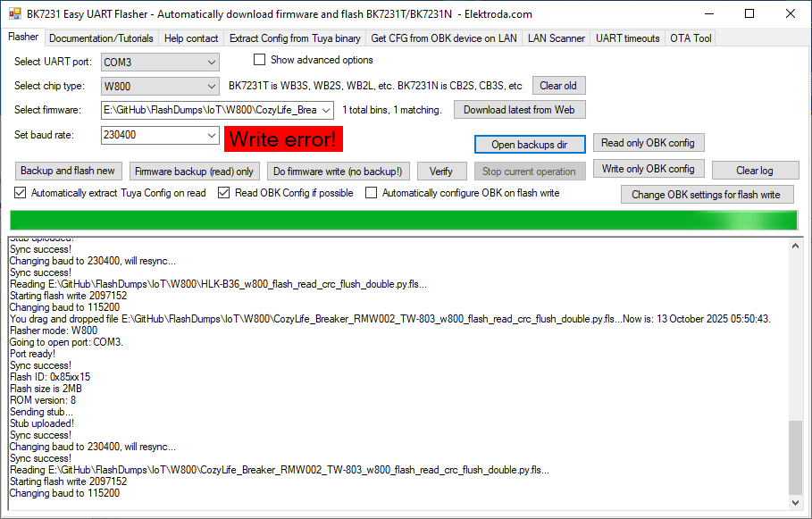The image size is (812, 519).
Task: Click log line 'Flash ID: 0x85xx15'
Action: pyautogui.click(x=50, y=377)
